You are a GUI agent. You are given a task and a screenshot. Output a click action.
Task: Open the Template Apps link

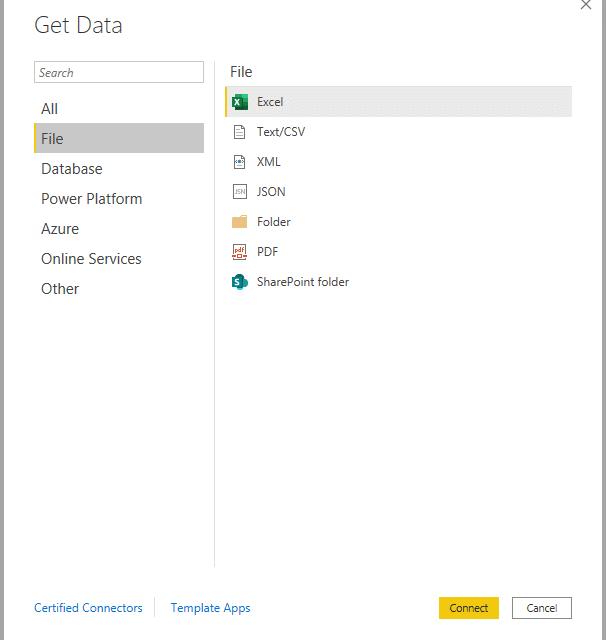(210, 608)
